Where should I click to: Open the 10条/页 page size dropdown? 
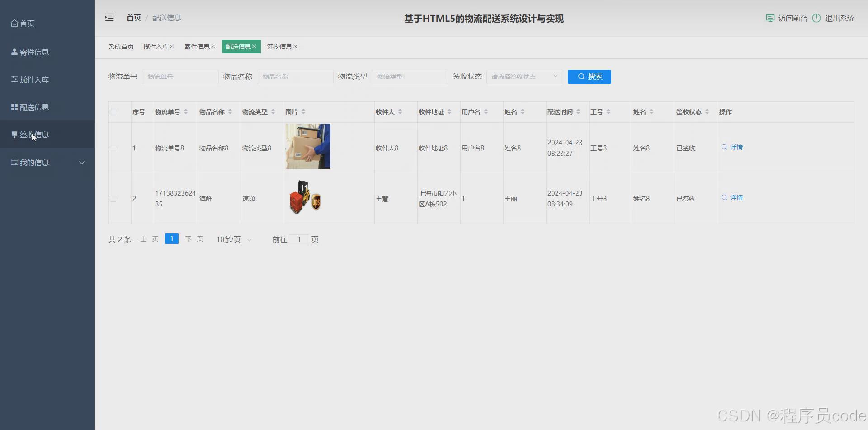click(x=233, y=239)
